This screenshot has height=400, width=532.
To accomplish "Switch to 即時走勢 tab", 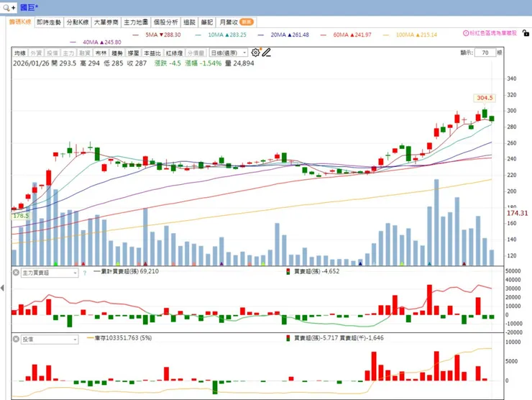I will 49,22.
